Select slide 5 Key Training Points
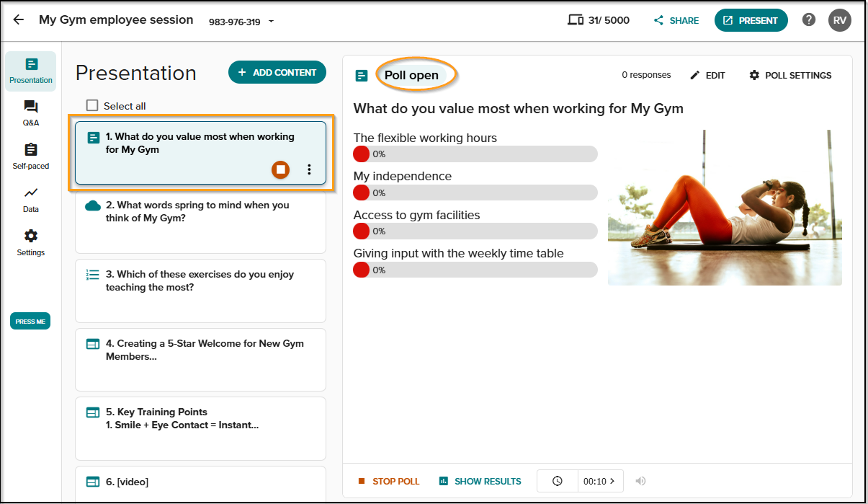The image size is (868, 504). [200, 428]
